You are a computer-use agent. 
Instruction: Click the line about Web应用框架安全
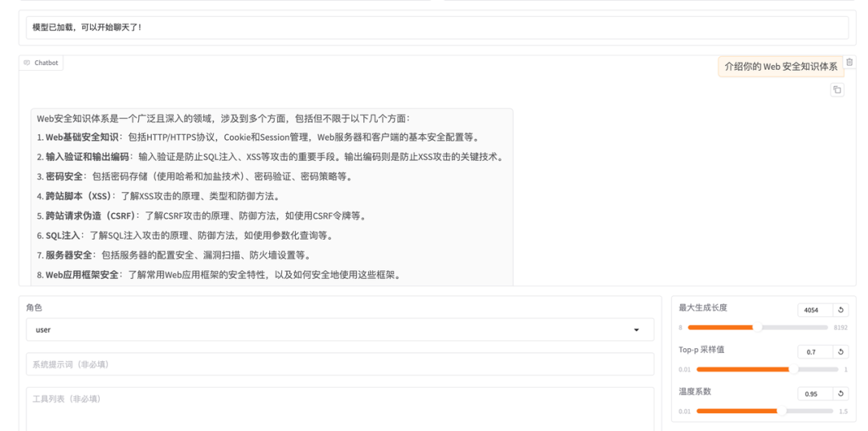(x=219, y=275)
